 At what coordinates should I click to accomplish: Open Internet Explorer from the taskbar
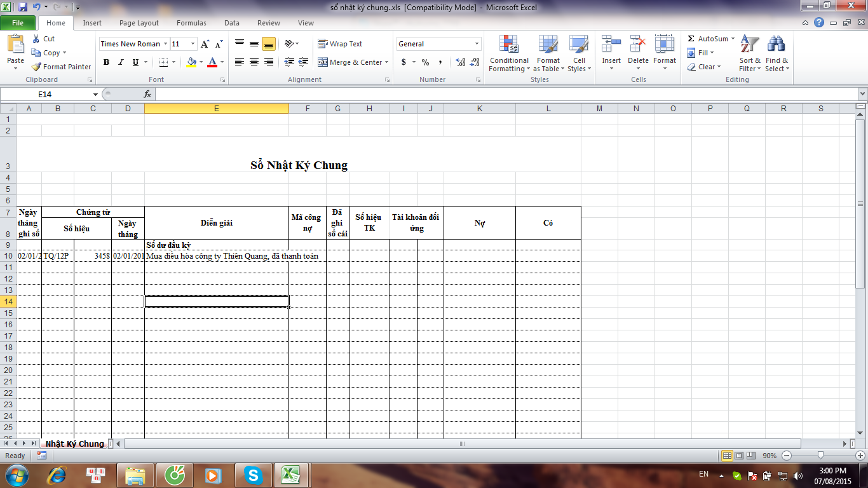click(x=58, y=475)
